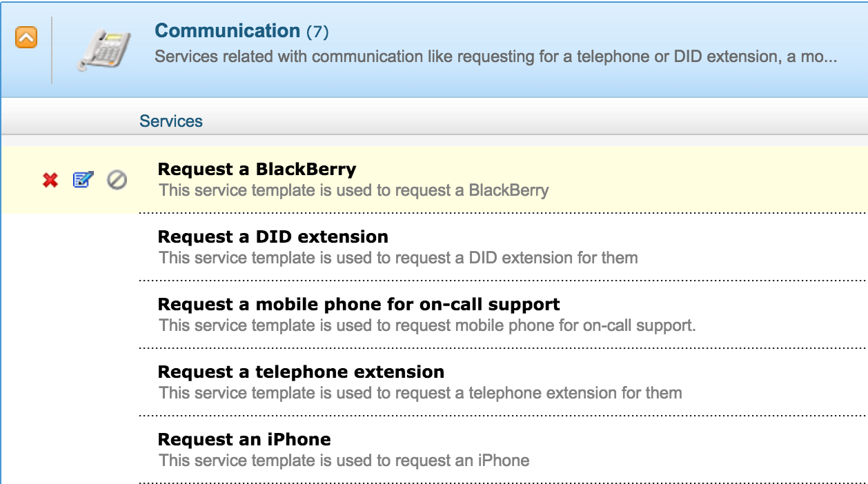Open the Request a DID extension service

[x=273, y=236]
